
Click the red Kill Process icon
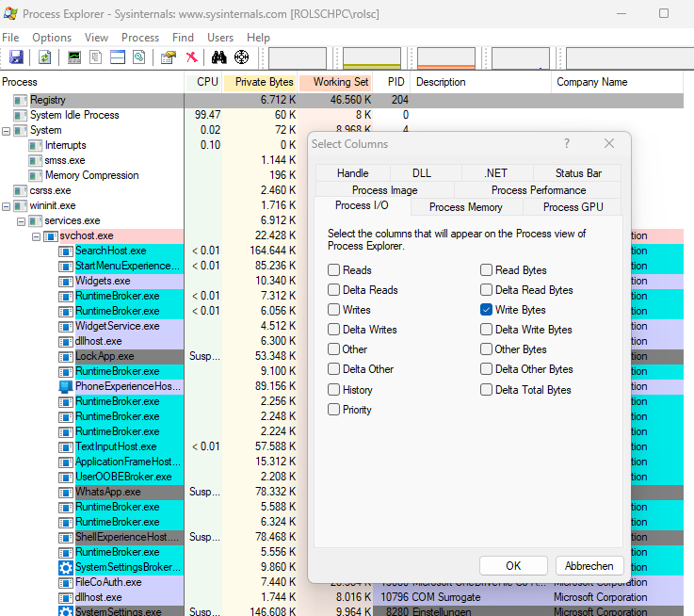[x=192, y=57]
